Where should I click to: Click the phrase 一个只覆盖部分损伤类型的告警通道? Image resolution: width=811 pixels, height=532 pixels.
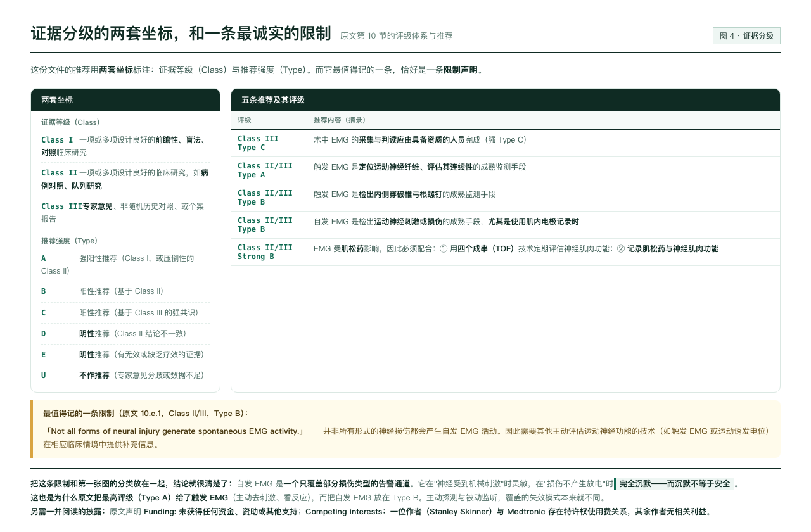click(347, 484)
